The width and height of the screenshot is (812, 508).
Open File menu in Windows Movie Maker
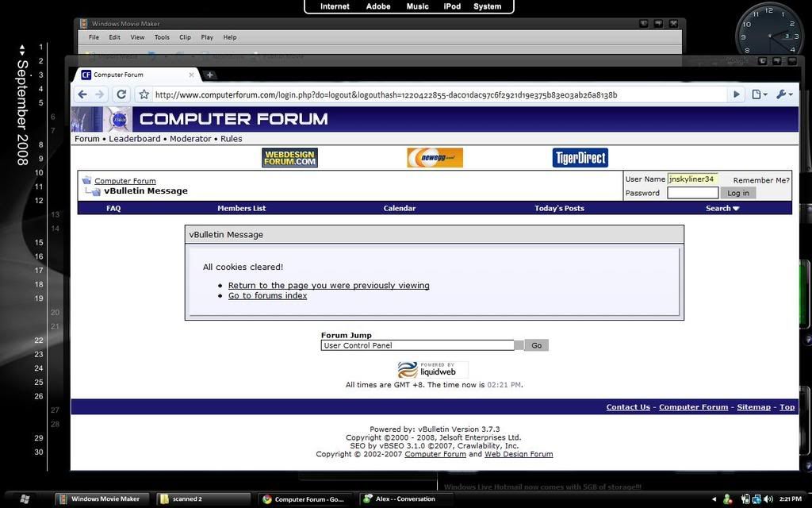click(94, 37)
